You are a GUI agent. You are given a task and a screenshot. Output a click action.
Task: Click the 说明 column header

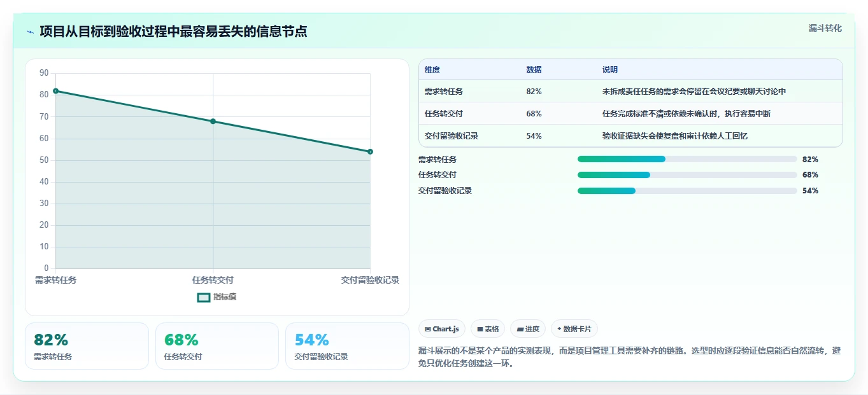610,70
